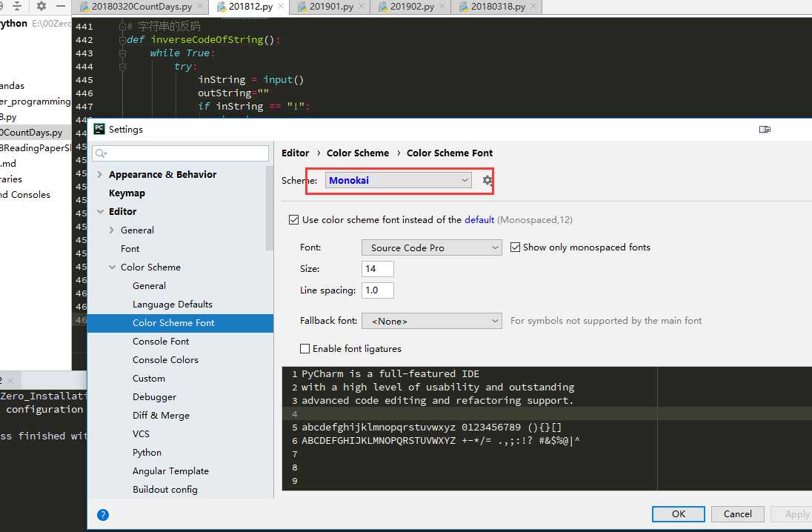Open the Font Source Code Pro dropdown
This screenshot has height=532, width=812.
coord(431,247)
